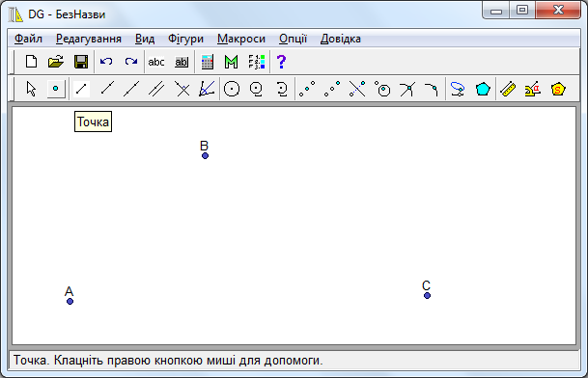Choose the perpendicular line tool
The image size is (588, 378).
point(182,89)
